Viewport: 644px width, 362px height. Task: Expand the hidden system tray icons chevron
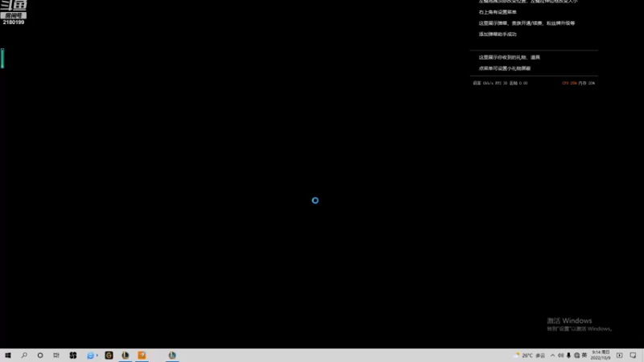(x=552, y=356)
